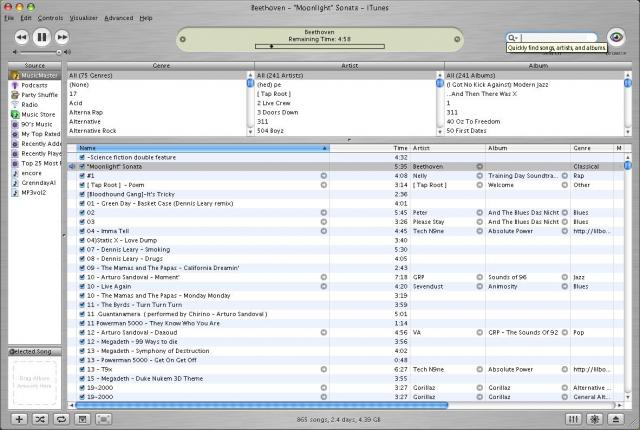The image size is (640, 430).
Task: Eject disc with the eject button
Action: (616, 419)
